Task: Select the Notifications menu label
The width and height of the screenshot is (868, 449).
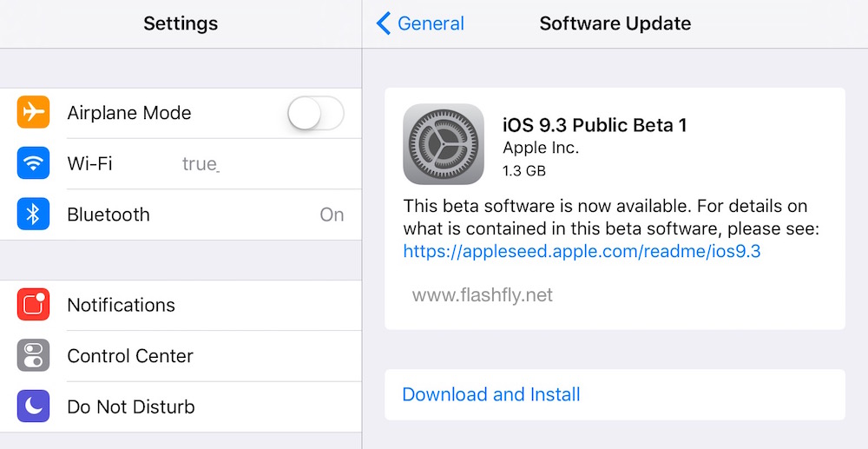Action: (x=121, y=305)
